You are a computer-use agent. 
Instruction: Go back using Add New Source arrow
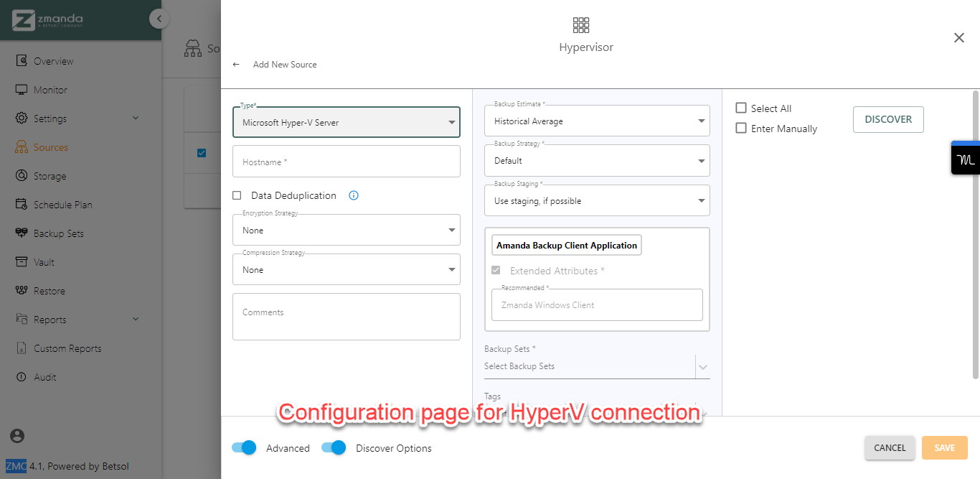(236, 65)
